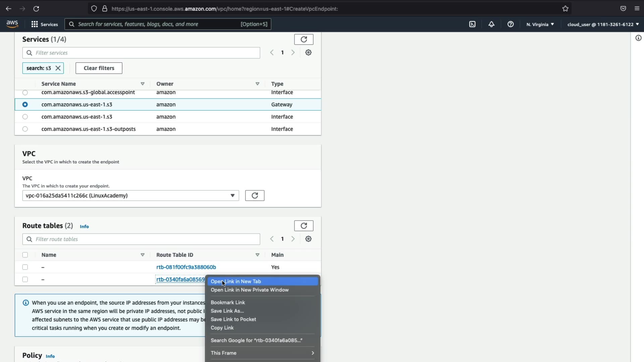Open the notifications bell icon
Screen dimensions: 644x362
[x=491, y=24]
